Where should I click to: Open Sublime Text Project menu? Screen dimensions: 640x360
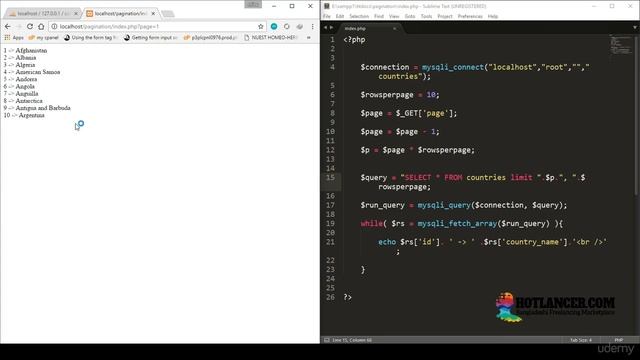pos(445,16)
